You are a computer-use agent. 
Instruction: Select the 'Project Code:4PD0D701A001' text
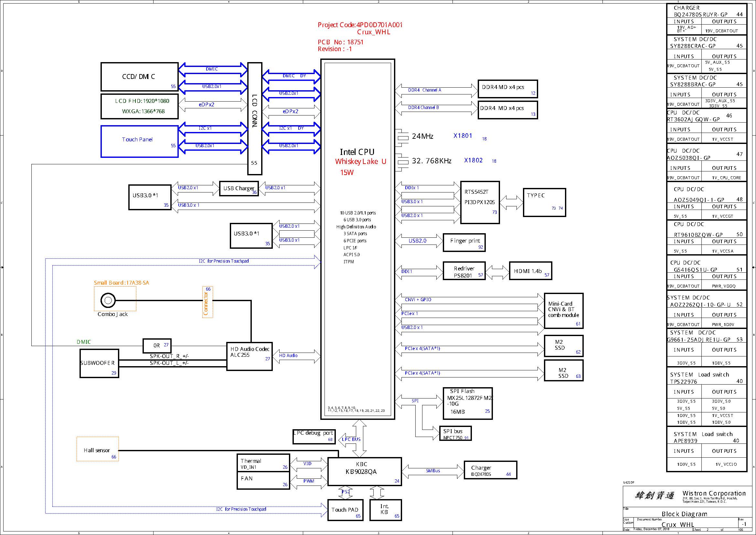point(360,25)
